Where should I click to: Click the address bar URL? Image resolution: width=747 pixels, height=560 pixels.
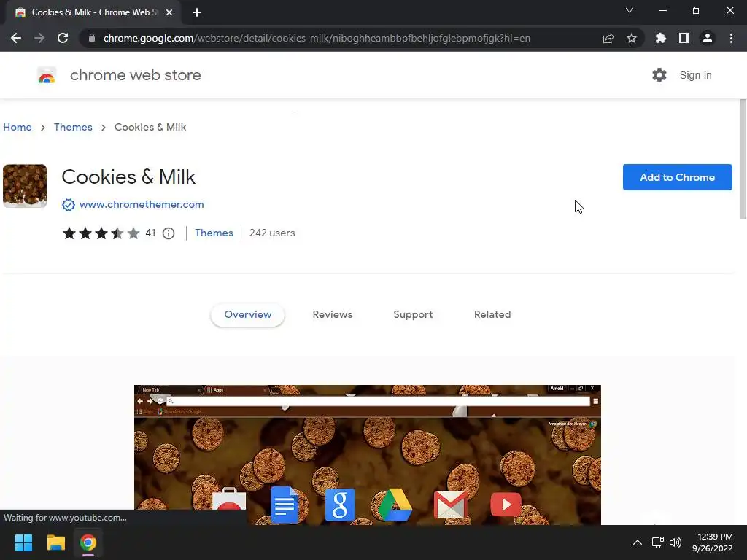(317, 38)
